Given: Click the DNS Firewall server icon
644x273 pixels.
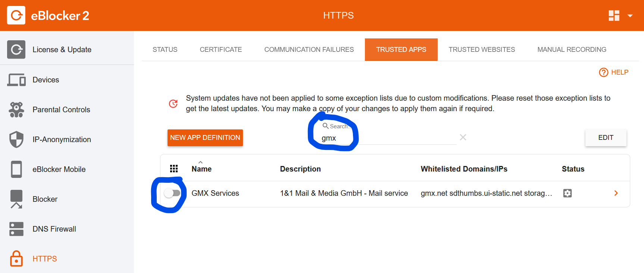Looking at the screenshot, I should point(16,229).
